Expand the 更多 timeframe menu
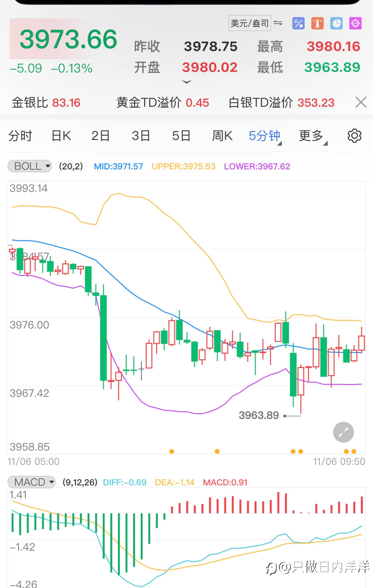Image resolution: width=373 pixels, height=588 pixels. tap(313, 136)
